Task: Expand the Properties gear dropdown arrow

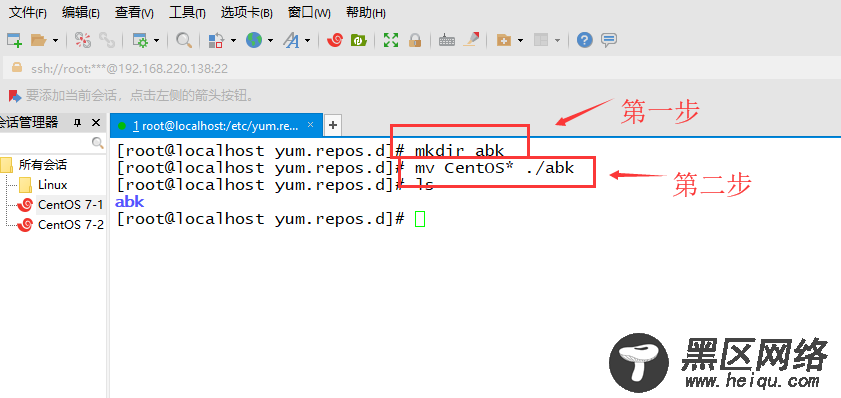Action: (x=156, y=40)
